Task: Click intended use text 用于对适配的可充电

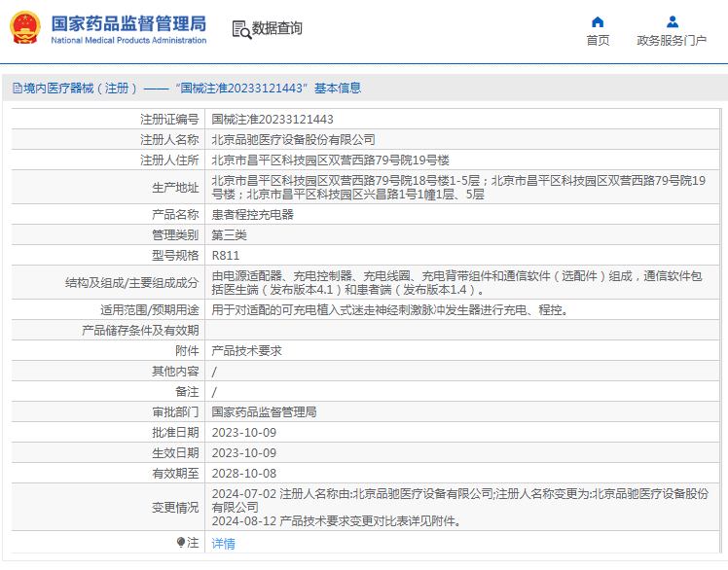Action: click(391, 309)
